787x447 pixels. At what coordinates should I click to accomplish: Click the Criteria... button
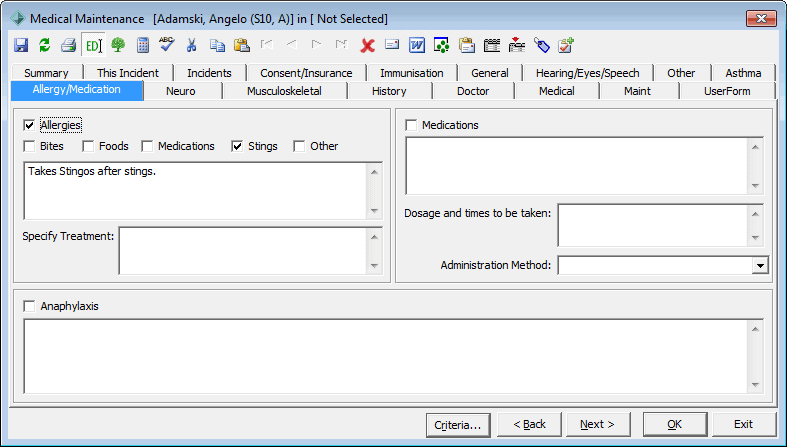click(458, 425)
